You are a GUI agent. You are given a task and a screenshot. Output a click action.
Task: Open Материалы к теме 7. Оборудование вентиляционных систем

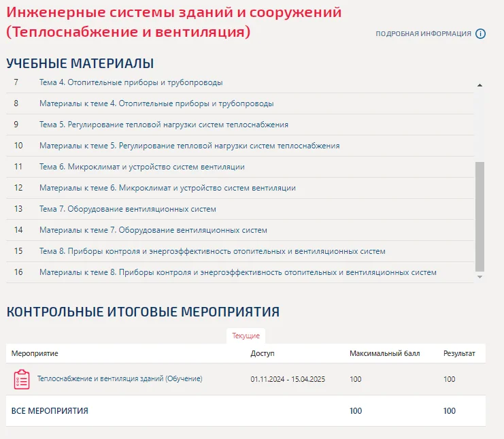(x=153, y=230)
